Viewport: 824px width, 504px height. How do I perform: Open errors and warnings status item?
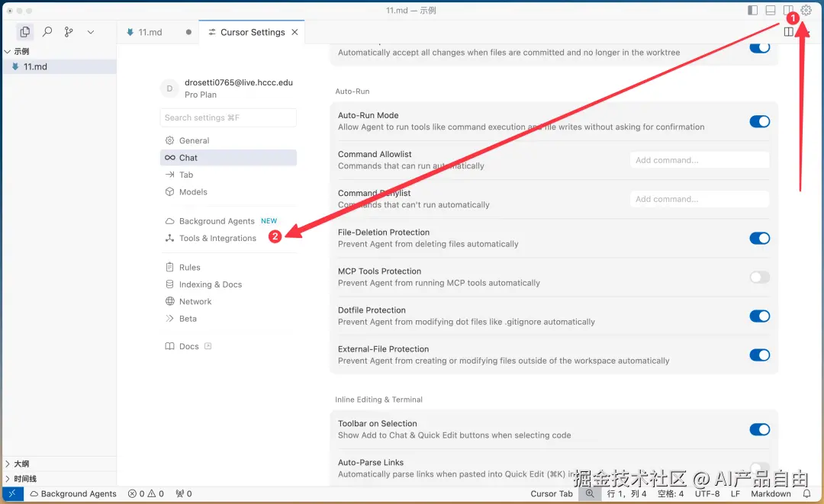pyautogui.click(x=146, y=493)
